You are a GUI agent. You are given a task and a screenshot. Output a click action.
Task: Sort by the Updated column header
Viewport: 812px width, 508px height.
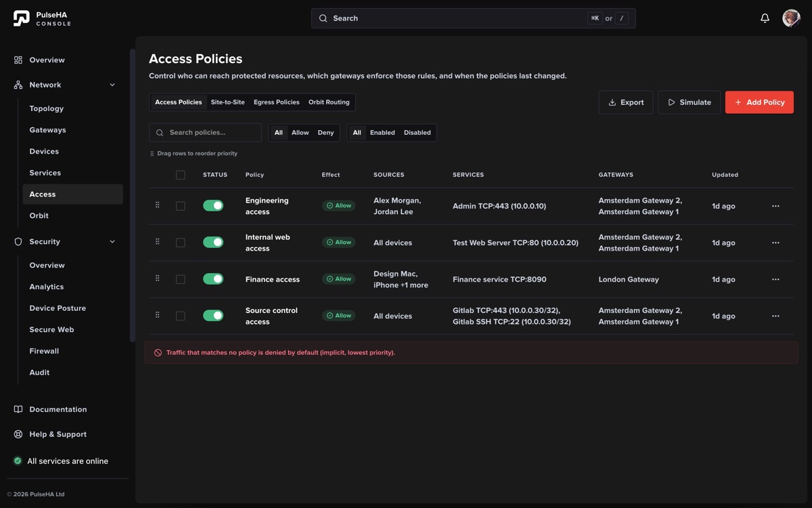725,175
